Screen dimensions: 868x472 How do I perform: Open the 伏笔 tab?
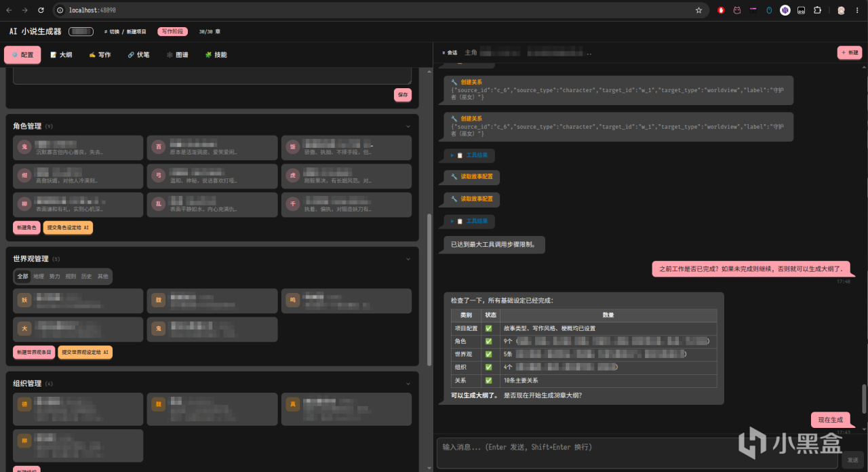138,55
